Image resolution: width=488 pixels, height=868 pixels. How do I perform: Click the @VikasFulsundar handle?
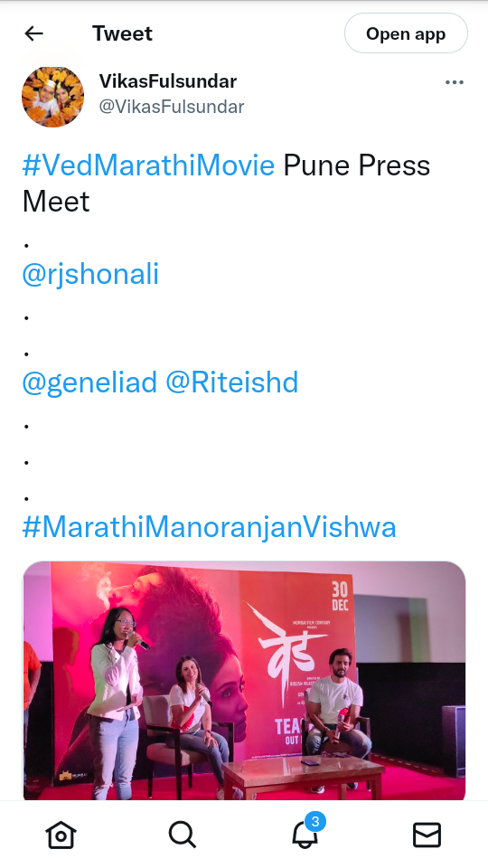pyautogui.click(x=172, y=107)
